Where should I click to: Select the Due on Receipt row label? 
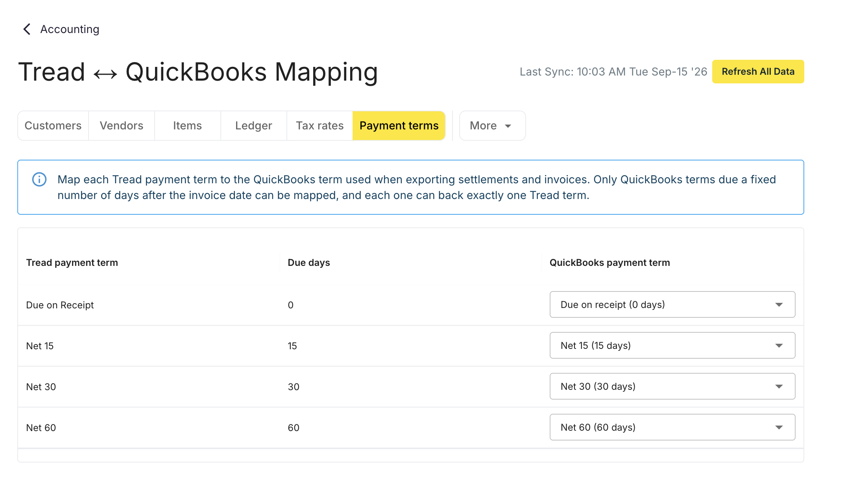[60, 305]
